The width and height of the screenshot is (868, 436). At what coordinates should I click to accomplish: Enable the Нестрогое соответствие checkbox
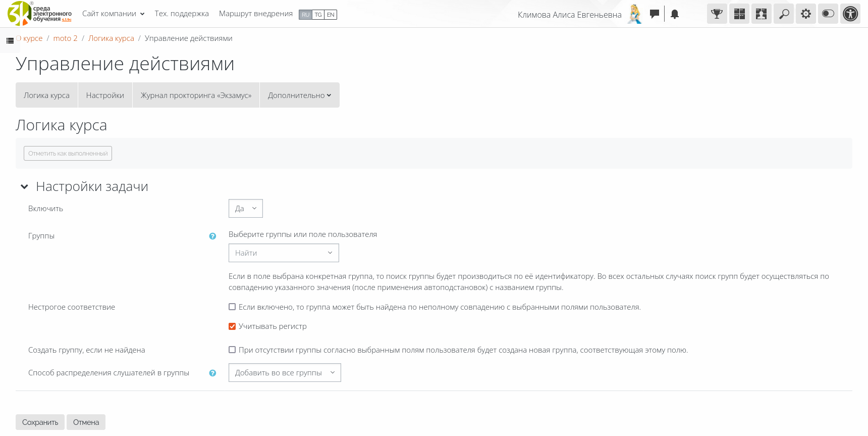pos(232,307)
